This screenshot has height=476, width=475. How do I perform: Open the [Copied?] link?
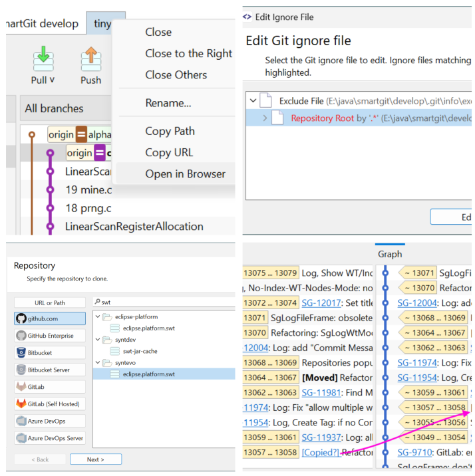pos(321,452)
